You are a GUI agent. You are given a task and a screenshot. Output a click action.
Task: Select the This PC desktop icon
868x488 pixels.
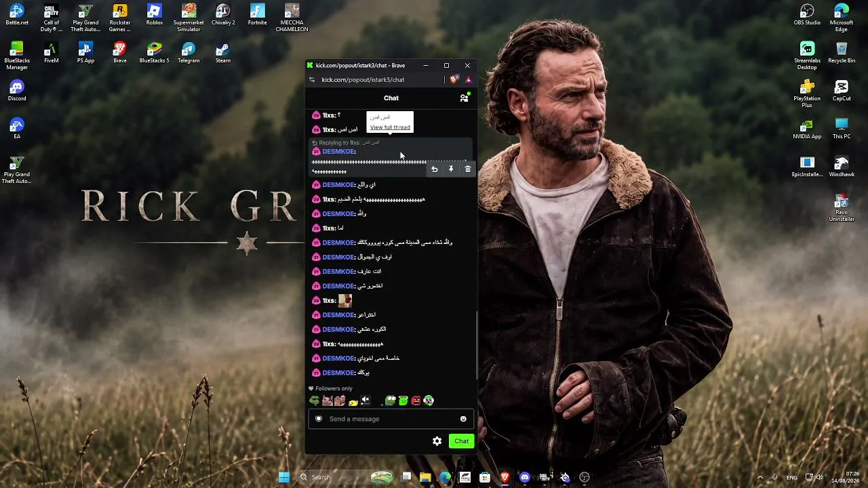tap(842, 129)
